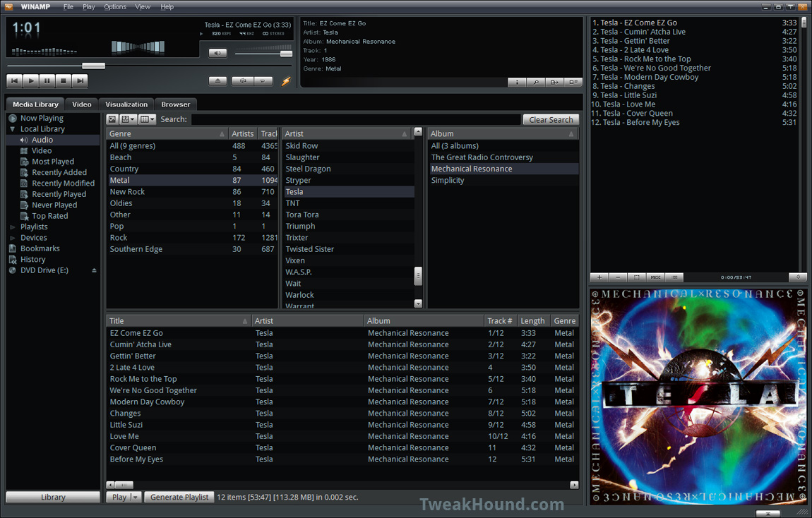Expand the Devices tree node

point(13,238)
